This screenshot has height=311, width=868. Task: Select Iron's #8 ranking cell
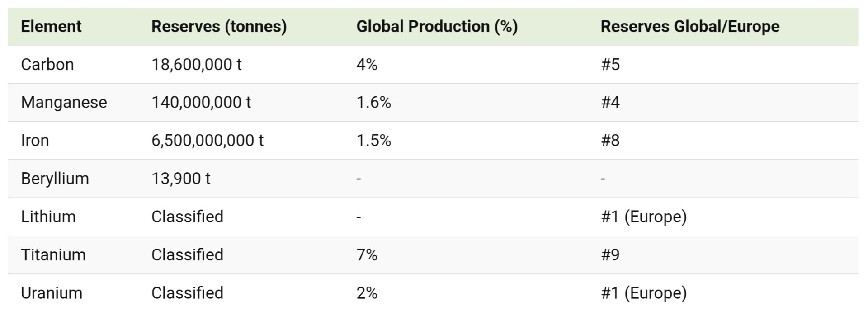pos(610,140)
